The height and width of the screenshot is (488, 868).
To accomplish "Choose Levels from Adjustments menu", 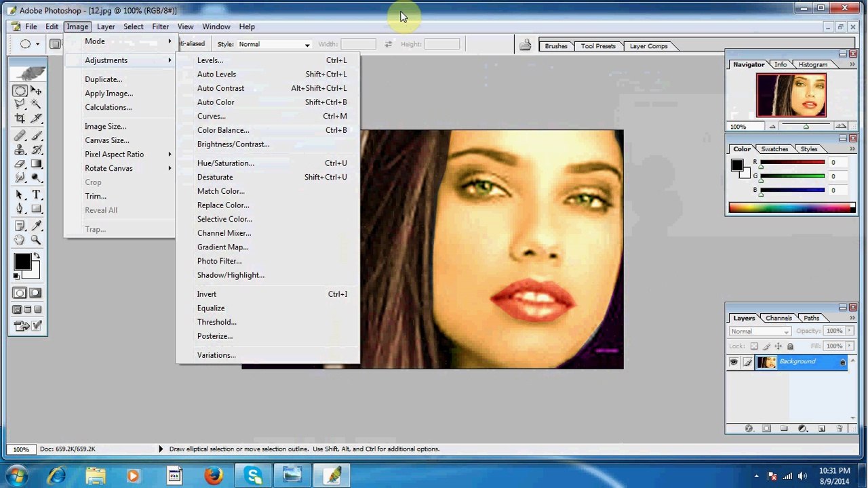I will [x=268, y=60].
